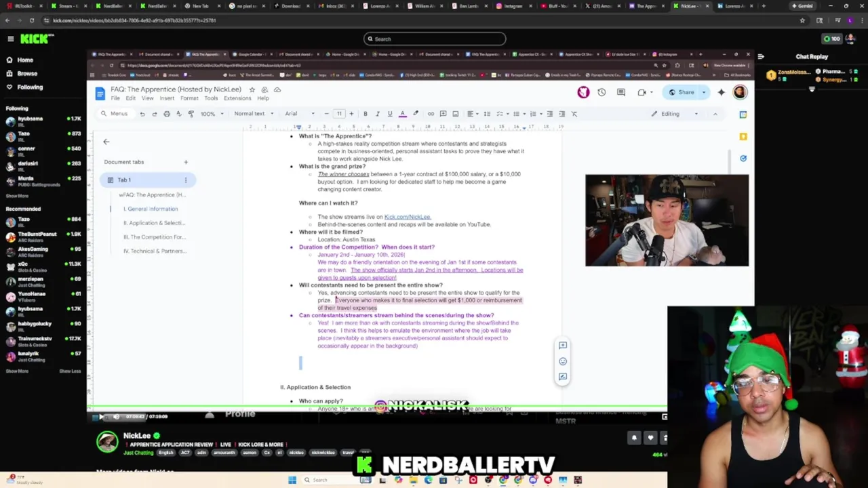Open the Windows Start button

pyautogui.click(x=292, y=480)
